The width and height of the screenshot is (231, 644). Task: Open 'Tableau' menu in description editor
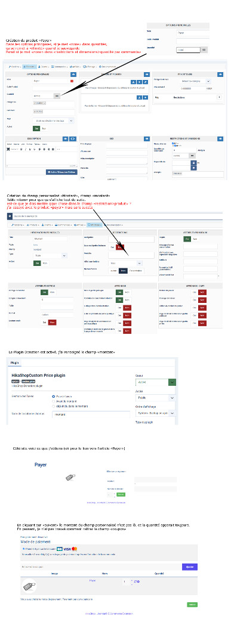click(38, 144)
